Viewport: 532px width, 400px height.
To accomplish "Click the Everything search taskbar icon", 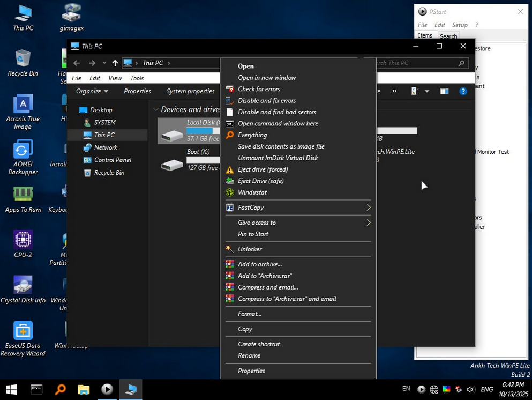I will 60,390.
